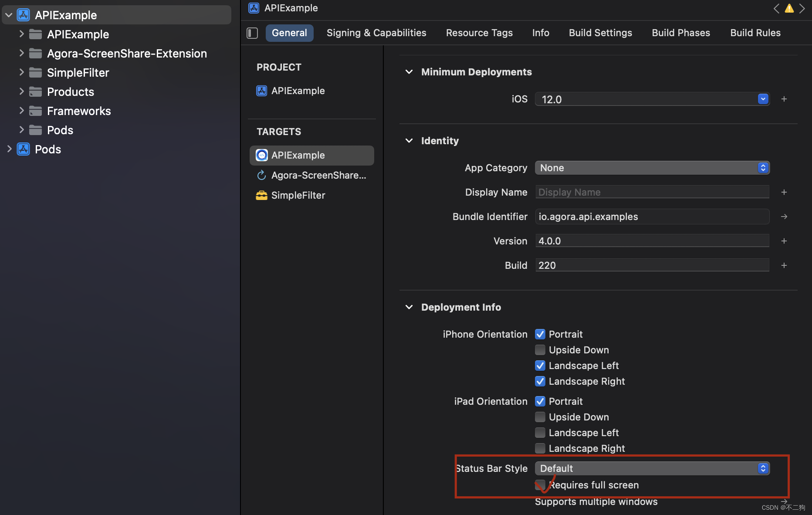Enable iPad Landscape Right orientation

pos(540,448)
